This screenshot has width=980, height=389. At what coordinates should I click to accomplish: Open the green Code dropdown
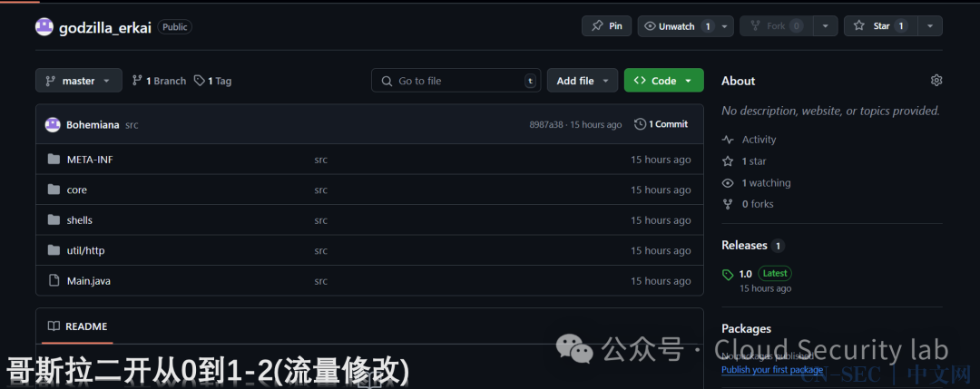[x=663, y=81]
